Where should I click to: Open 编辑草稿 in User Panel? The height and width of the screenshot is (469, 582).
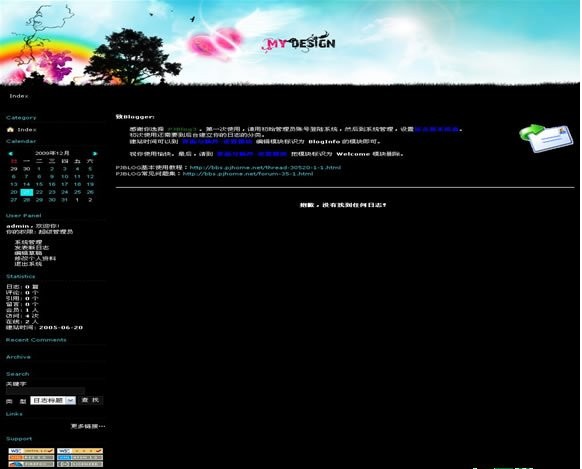28,253
